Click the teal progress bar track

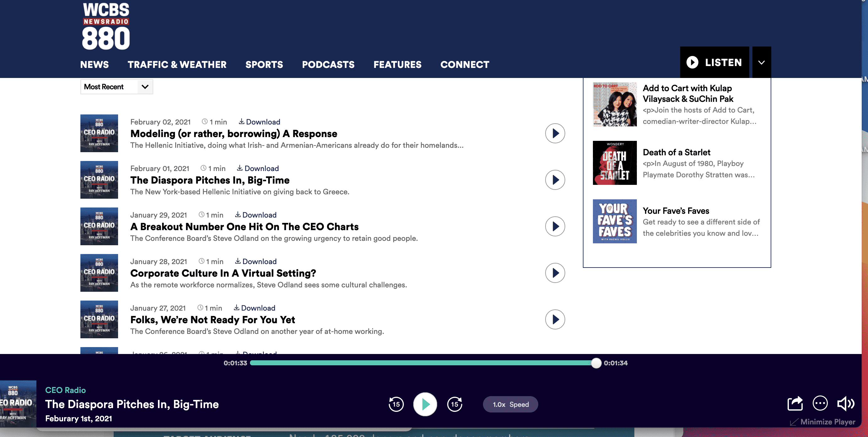coord(423,363)
